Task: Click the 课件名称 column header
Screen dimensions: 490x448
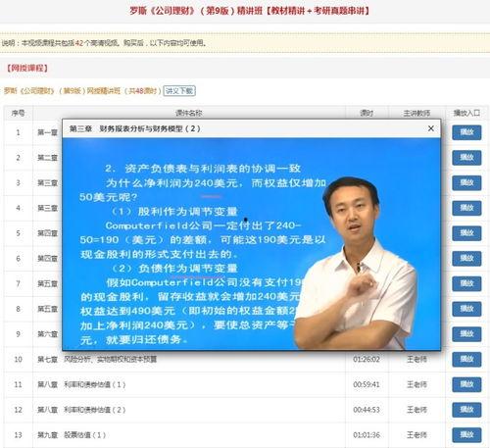Action: [189, 113]
